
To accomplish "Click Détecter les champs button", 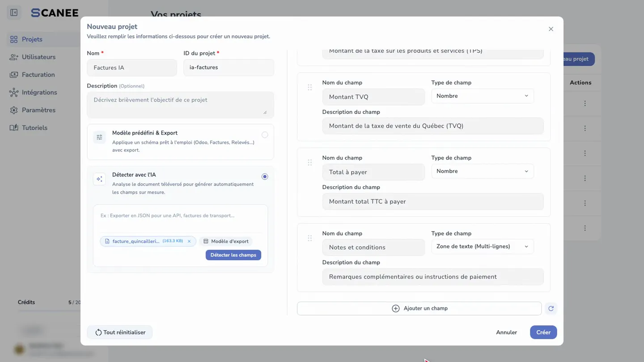I will [233, 255].
